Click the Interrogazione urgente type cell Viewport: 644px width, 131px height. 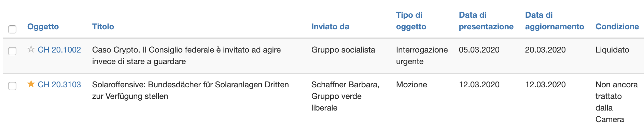tap(422, 56)
